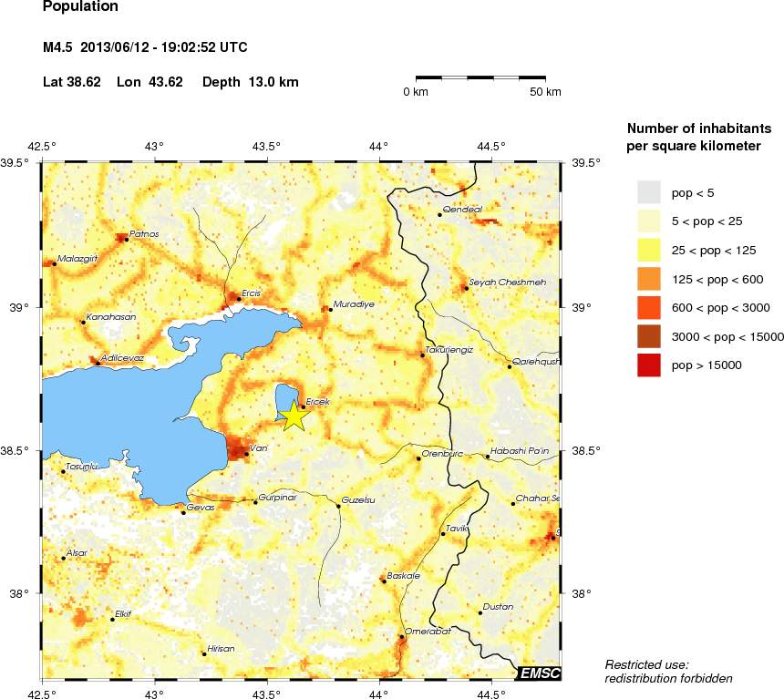
Task: Click the EMSC logo in map corner
Action: click(x=539, y=673)
